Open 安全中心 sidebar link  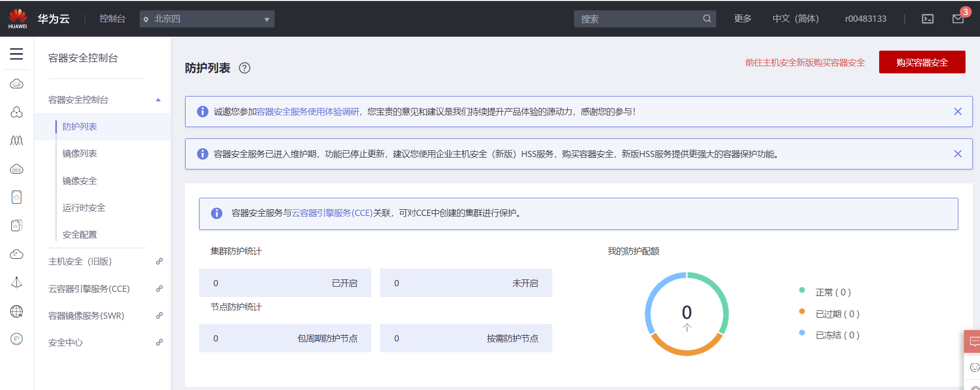[x=65, y=342]
